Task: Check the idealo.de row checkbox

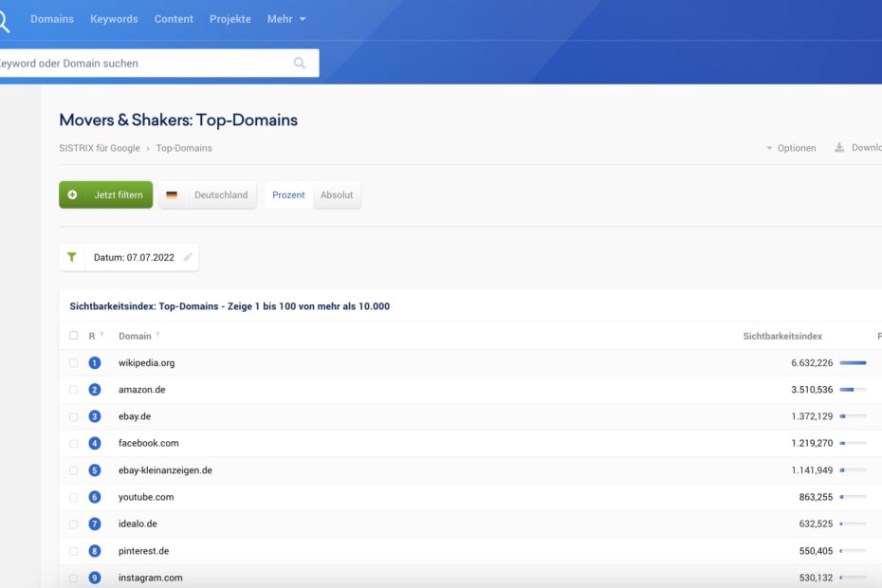Action: (73, 524)
